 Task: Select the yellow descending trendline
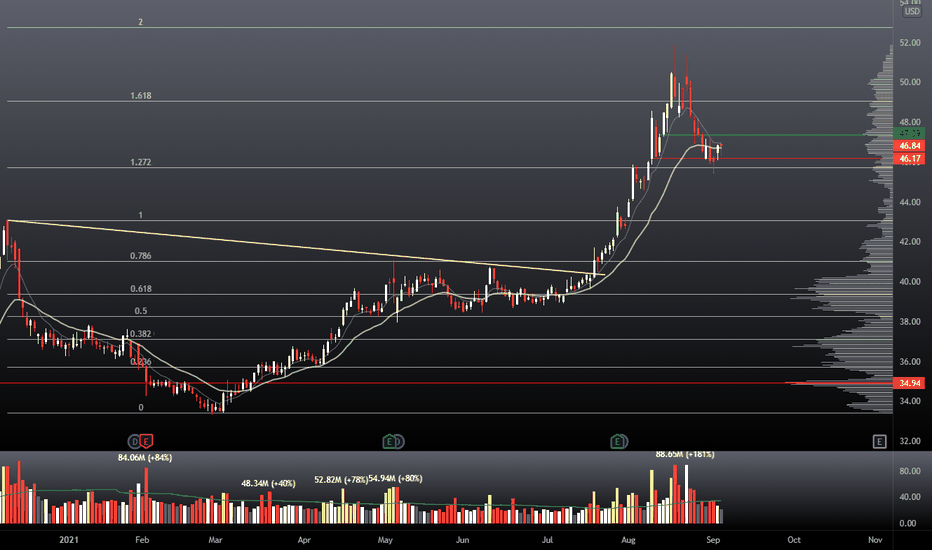coord(306,248)
